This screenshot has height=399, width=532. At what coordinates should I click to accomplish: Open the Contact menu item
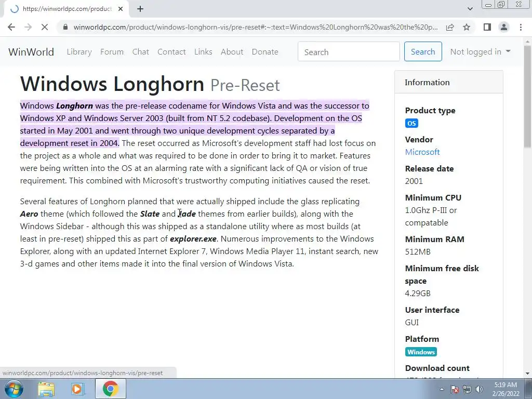coord(171,52)
